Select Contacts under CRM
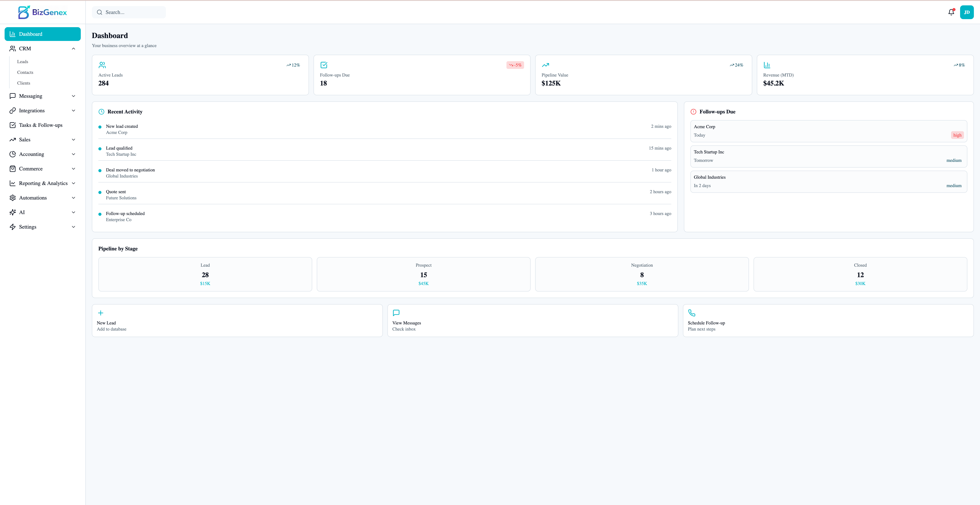The image size is (980, 505). click(x=25, y=72)
